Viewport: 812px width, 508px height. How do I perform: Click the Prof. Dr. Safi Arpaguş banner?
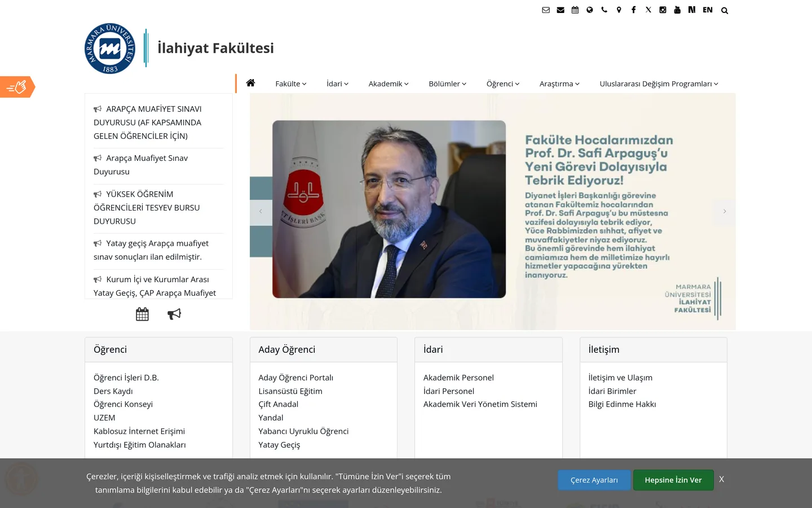493,212
